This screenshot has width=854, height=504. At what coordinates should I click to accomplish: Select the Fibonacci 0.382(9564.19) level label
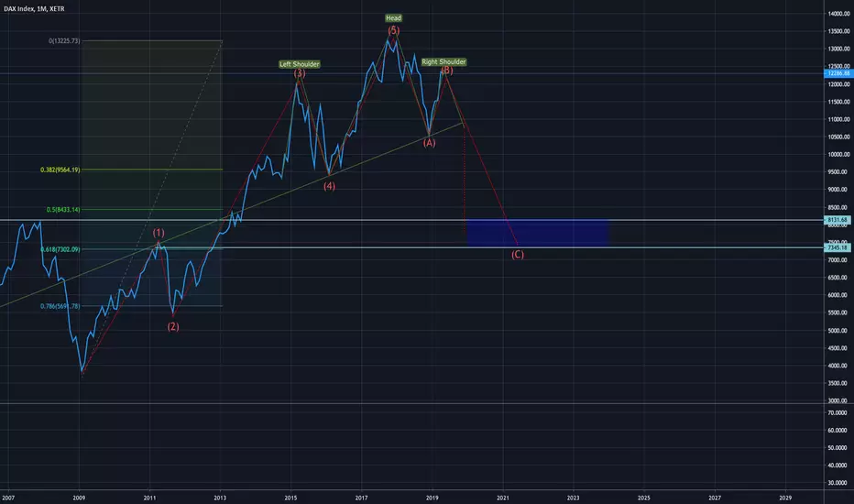click(x=60, y=170)
